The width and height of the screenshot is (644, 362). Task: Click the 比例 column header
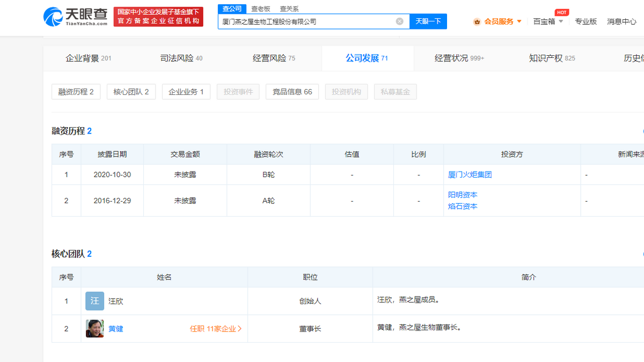point(419,154)
